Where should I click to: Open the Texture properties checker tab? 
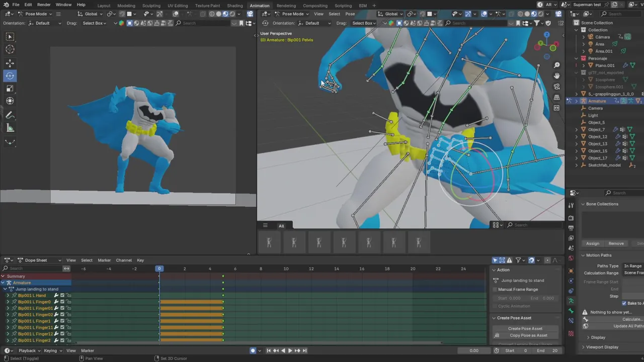pos(571,333)
